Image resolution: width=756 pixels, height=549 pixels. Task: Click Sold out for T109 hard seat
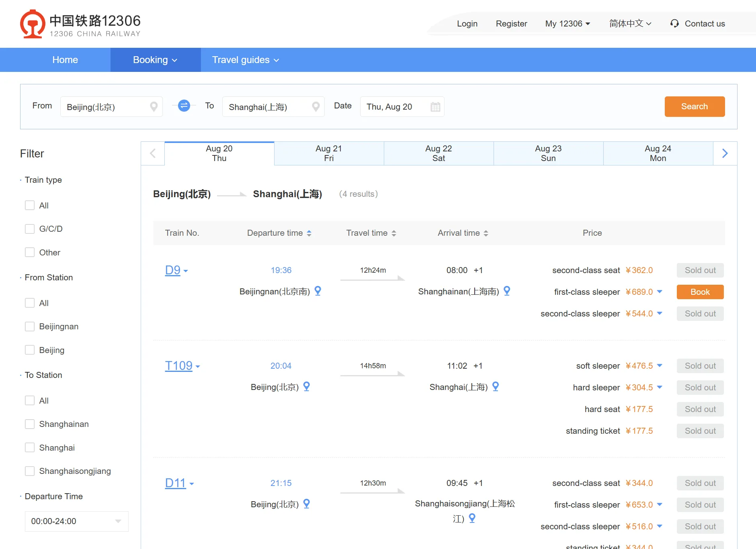[x=700, y=409]
